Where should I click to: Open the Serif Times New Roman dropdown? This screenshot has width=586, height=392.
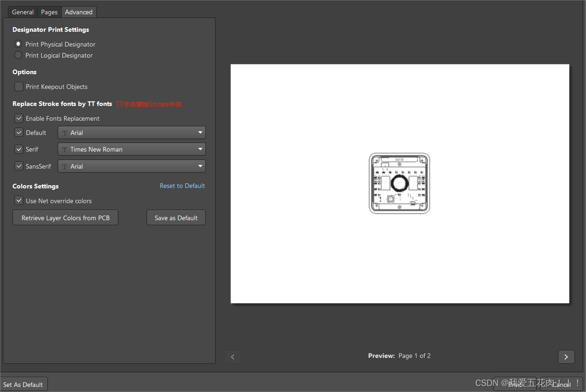[x=132, y=149]
